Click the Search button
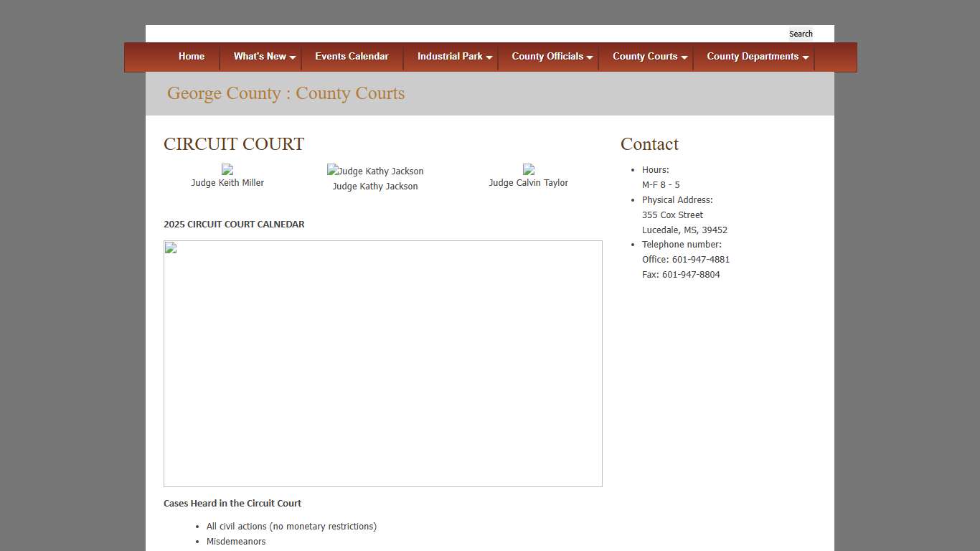The image size is (980, 551). (801, 34)
